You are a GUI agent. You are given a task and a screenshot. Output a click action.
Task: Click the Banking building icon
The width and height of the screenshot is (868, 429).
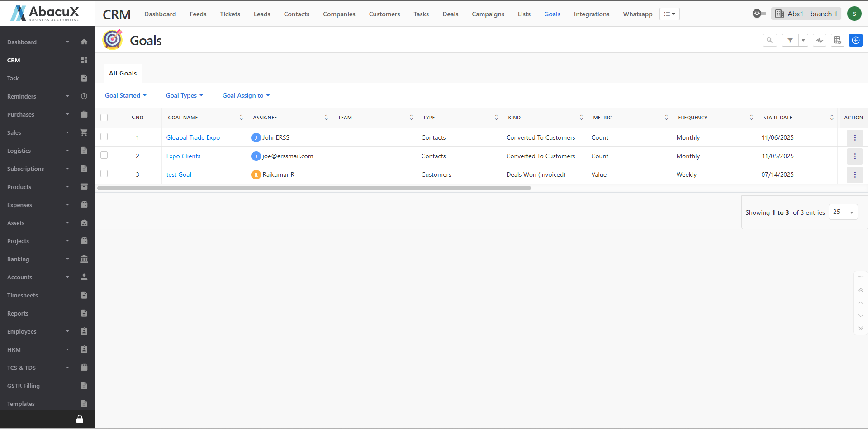click(x=84, y=259)
